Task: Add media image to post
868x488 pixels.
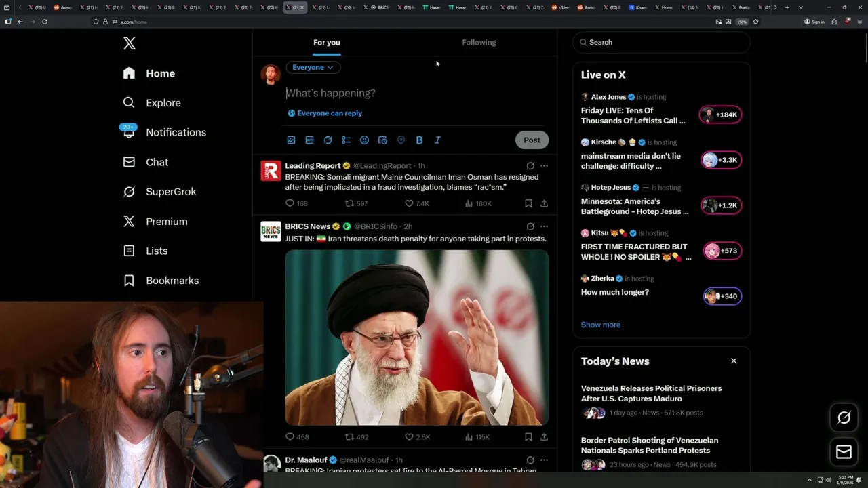Action: pos(291,140)
